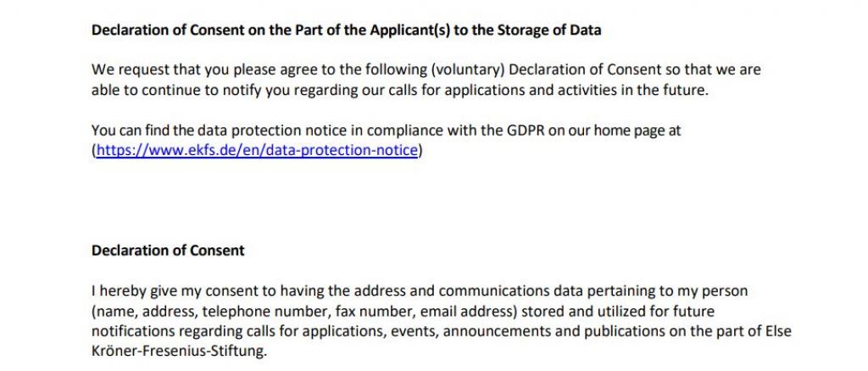Screen dimensions: 868x371
Task: Click the text 'Kröner-Fresenius-Stiftung.'
Action: 179,352
